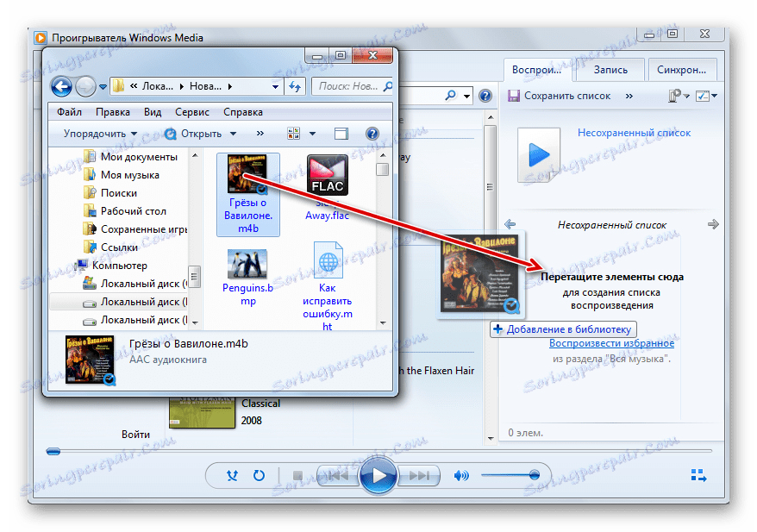The image size is (757, 532).
Task: Go to previous list with left arrow
Action: coord(510,224)
